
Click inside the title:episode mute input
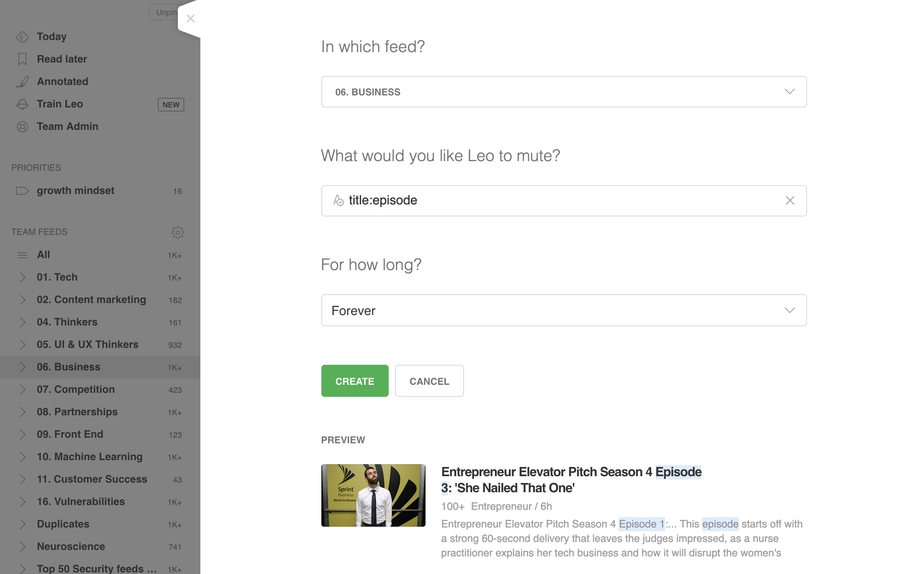561,200
